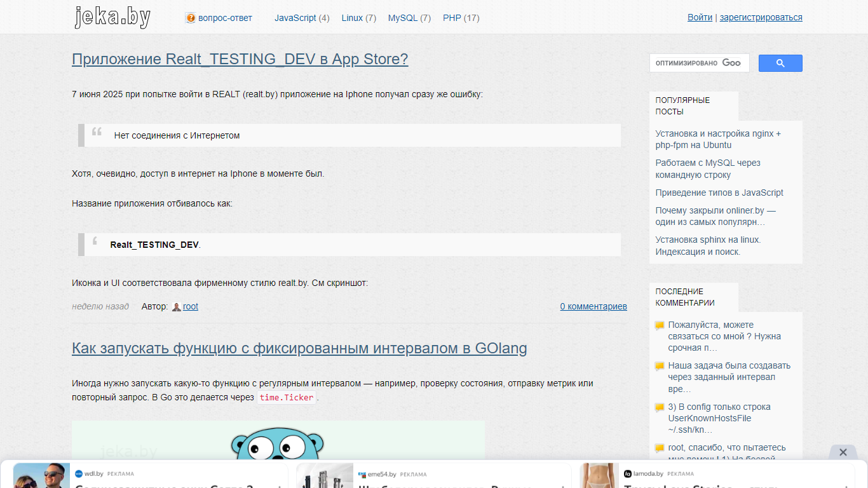
Task: Open 'Почему закрыли onliner.by' popular post
Action: pyautogui.click(x=715, y=216)
